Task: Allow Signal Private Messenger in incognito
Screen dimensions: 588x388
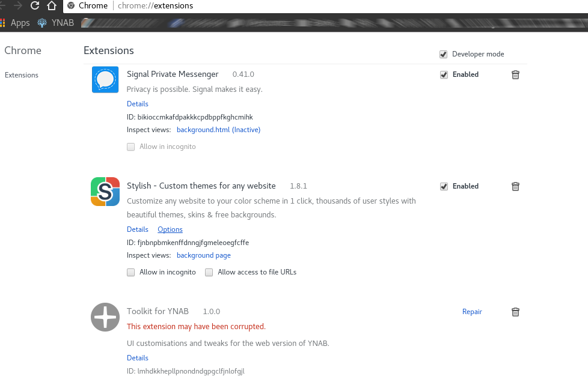Action: pos(131,147)
